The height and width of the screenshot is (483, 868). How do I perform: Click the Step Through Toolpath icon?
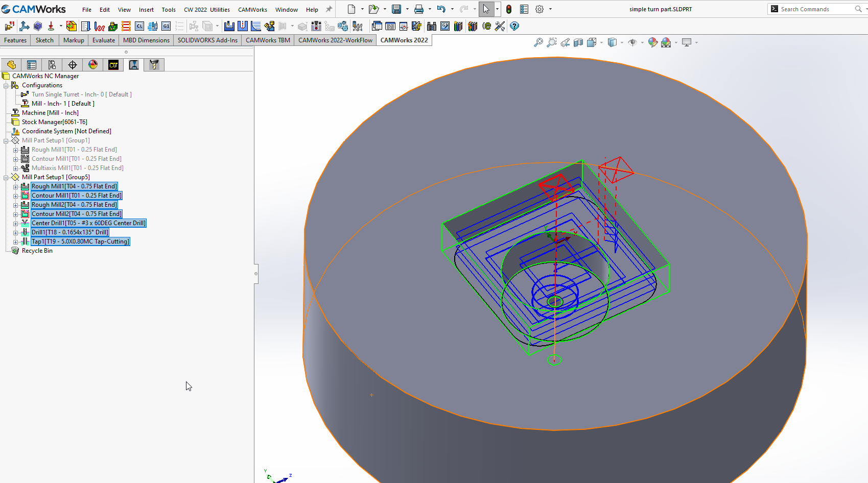point(126,26)
